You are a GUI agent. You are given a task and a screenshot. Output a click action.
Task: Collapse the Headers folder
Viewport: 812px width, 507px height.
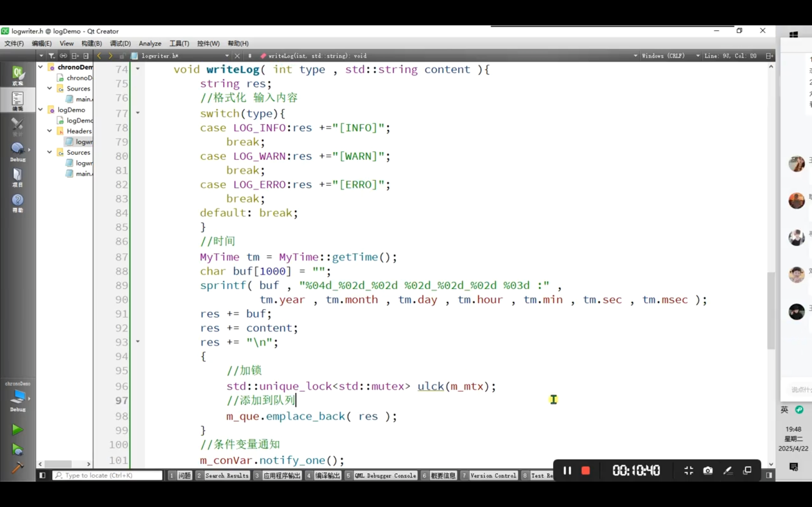50,131
